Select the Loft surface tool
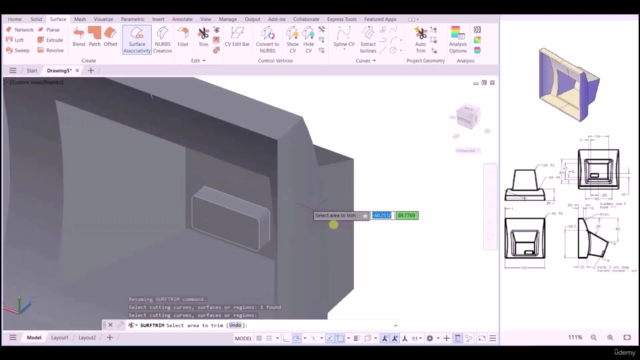Image resolution: width=640 pixels, height=360 pixels. click(15, 40)
